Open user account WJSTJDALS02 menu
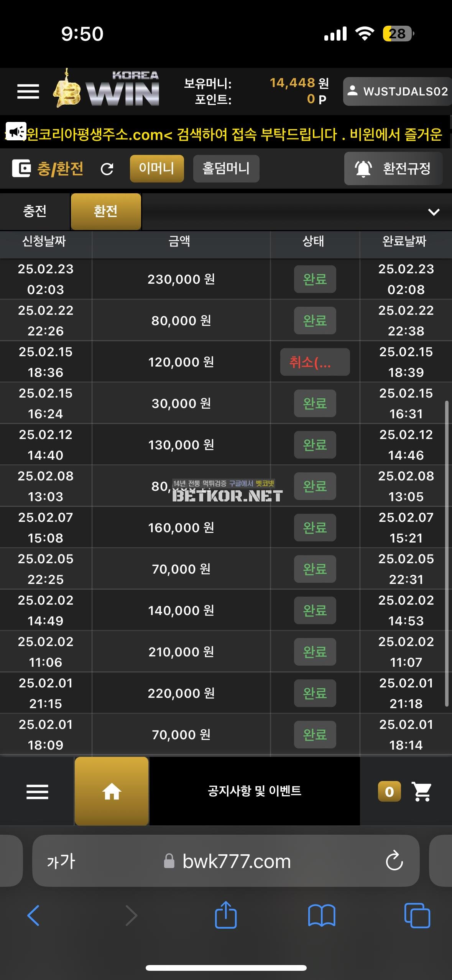Image resolution: width=452 pixels, height=980 pixels. click(x=397, y=91)
